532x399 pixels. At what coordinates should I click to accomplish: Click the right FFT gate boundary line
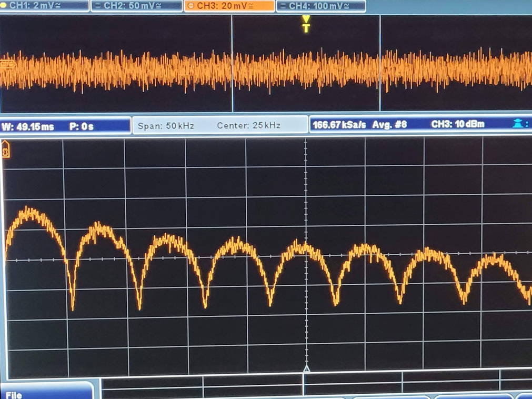click(x=380, y=63)
